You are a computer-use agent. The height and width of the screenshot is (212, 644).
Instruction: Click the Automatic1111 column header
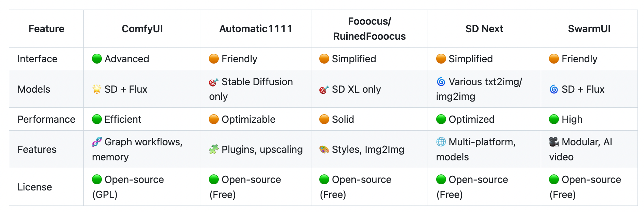tap(256, 29)
